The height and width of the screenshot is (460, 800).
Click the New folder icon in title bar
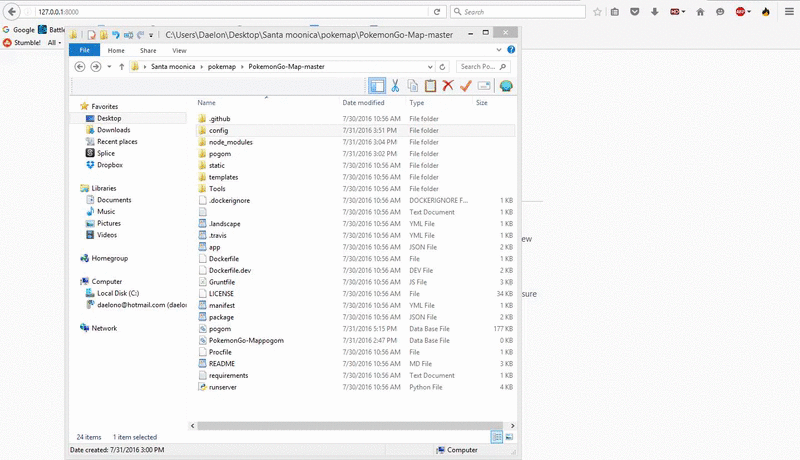click(x=104, y=35)
